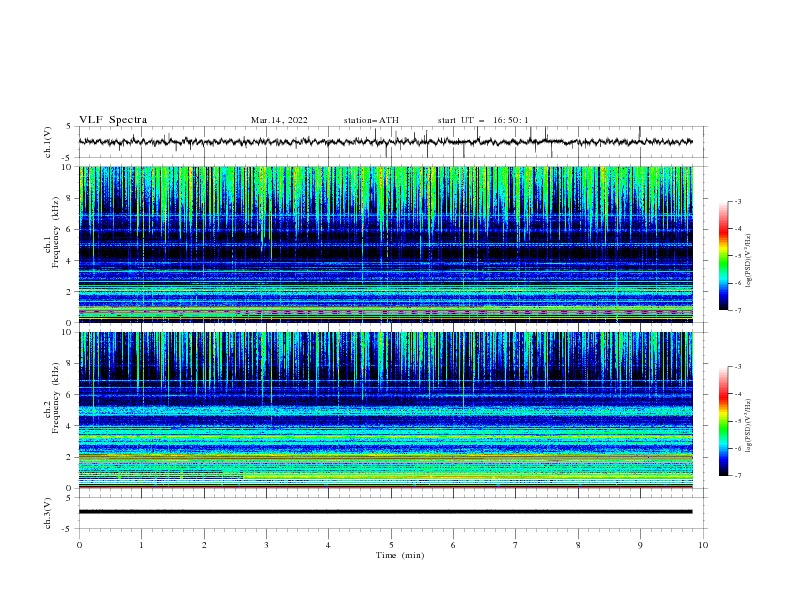Click the "ch.3(V)" waveform axis label
The image size is (792, 612).
(x=48, y=514)
